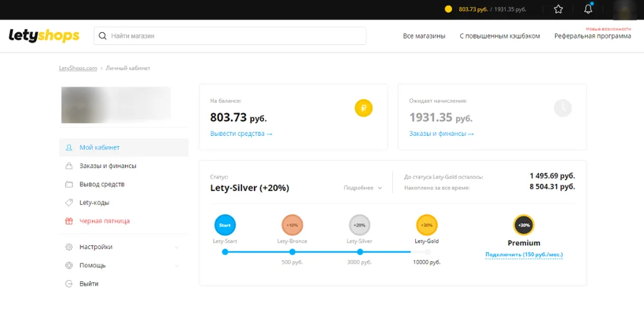Click the red gift icon for Черная пятница

tap(69, 221)
